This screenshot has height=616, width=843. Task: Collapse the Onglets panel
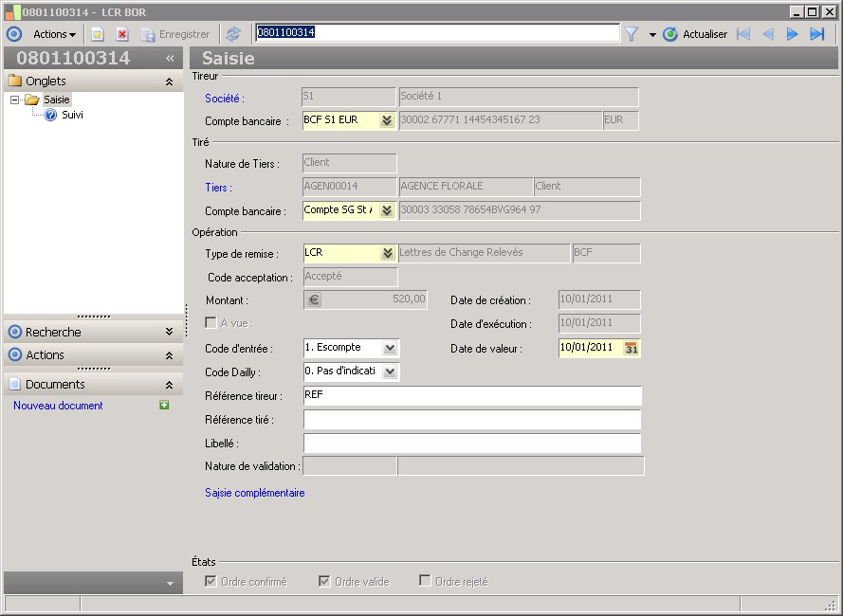[x=170, y=82]
